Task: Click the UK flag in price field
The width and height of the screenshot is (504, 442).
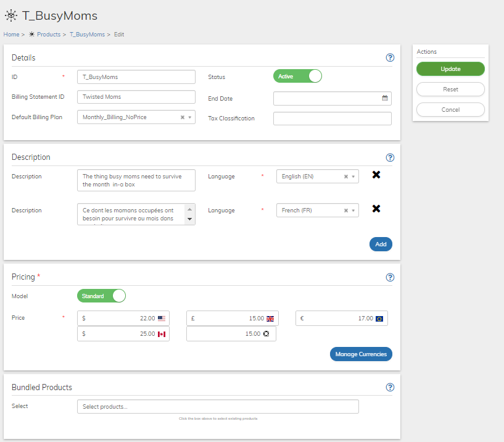Action: [x=270, y=319]
